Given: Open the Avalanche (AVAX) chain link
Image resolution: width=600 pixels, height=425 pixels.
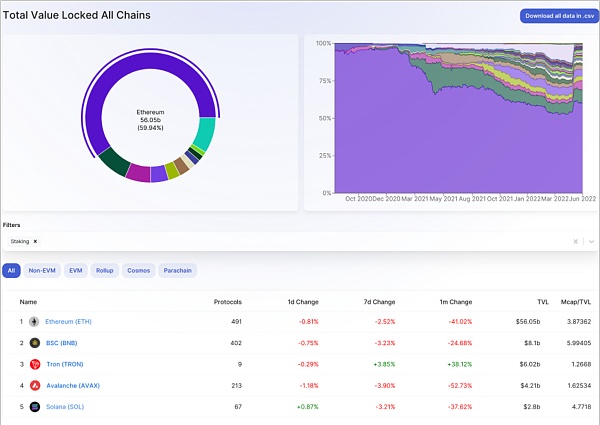Looking at the screenshot, I should coord(73,385).
